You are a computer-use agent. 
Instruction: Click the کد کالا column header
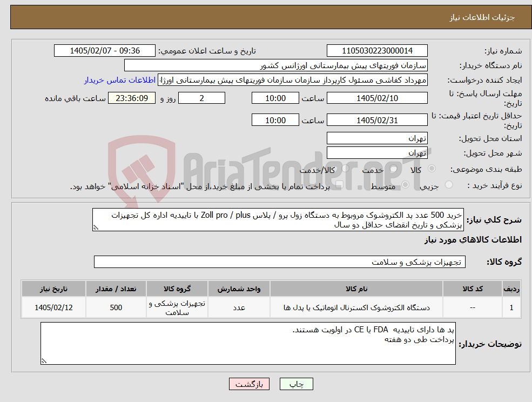click(473, 289)
